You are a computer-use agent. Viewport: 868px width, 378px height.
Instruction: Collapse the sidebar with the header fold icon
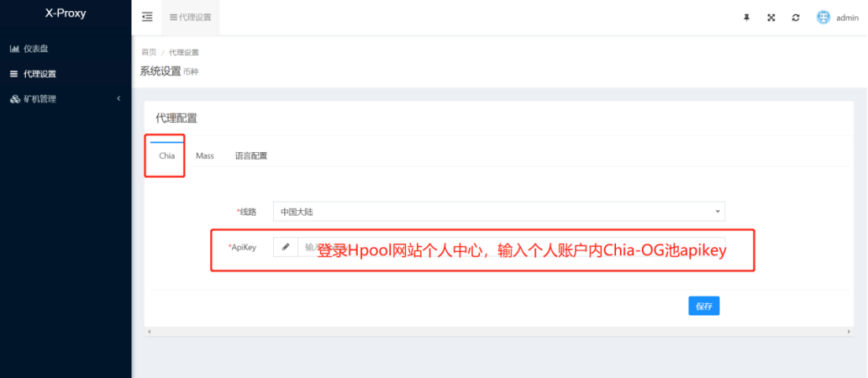(x=147, y=17)
